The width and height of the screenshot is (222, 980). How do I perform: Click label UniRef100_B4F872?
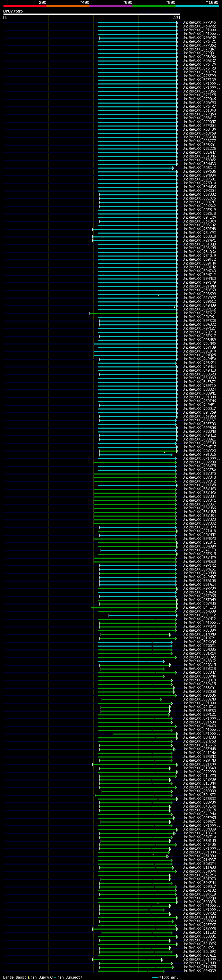tap(199, 382)
